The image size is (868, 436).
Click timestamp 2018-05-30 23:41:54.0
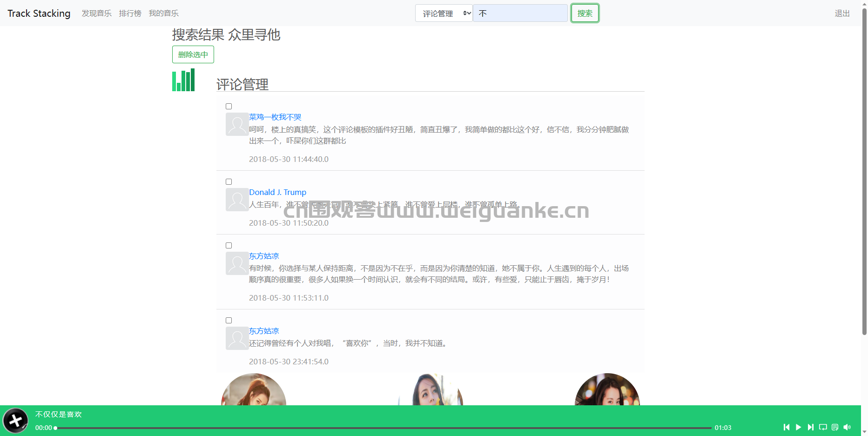click(x=289, y=362)
